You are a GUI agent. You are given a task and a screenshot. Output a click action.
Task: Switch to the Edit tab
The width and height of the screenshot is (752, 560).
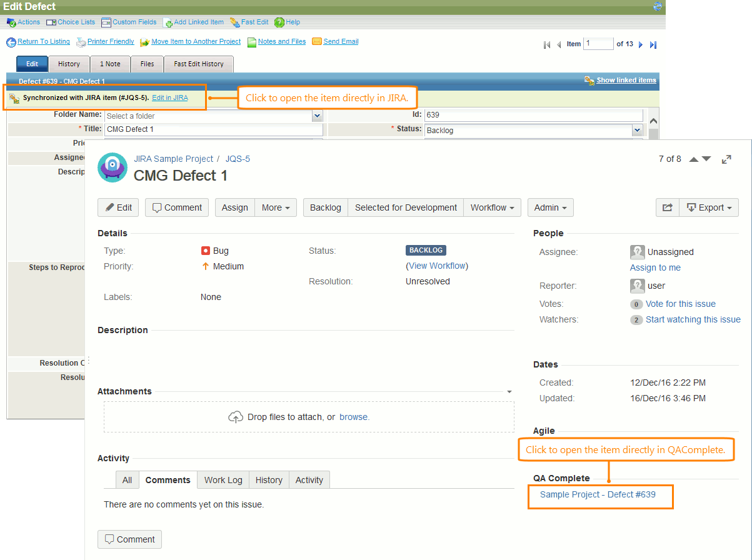click(x=32, y=64)
